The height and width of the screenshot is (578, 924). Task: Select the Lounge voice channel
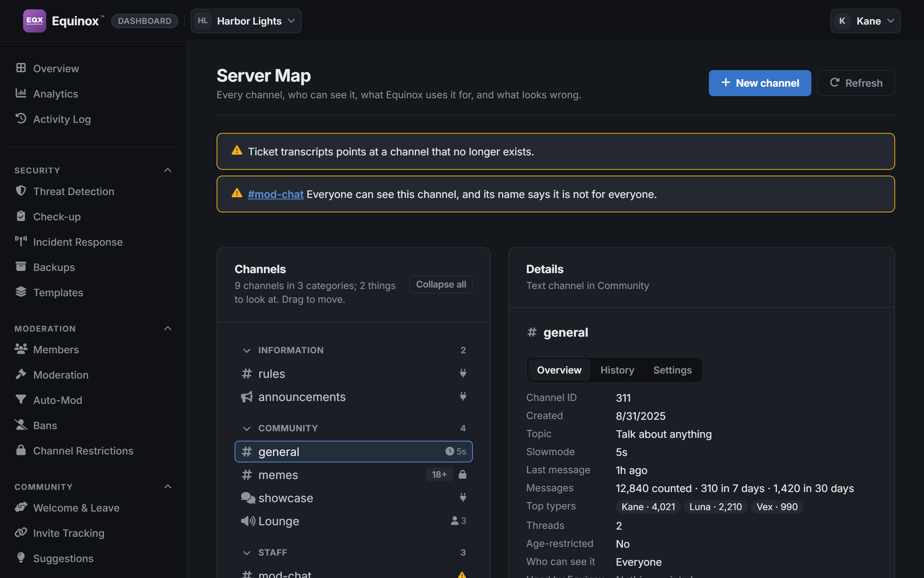point(354,521)
